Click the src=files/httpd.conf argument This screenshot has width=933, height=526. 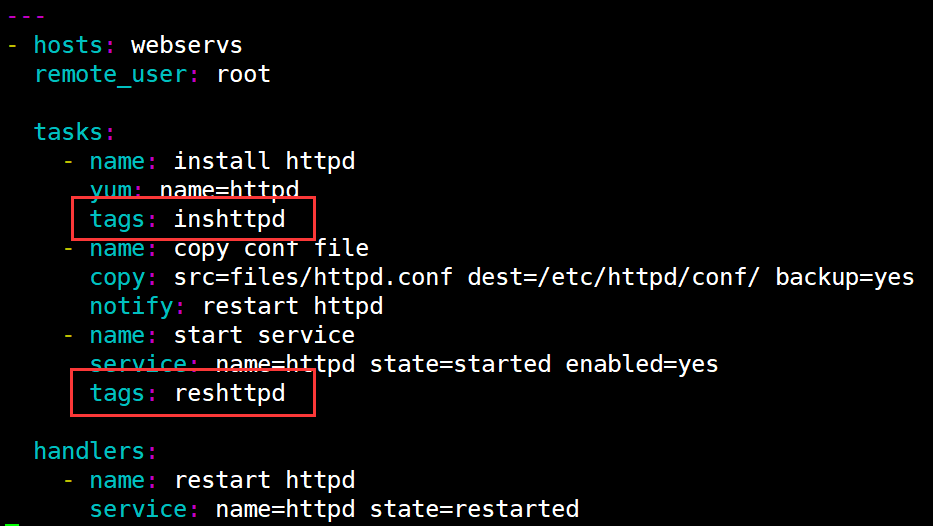tap(313, 277)
